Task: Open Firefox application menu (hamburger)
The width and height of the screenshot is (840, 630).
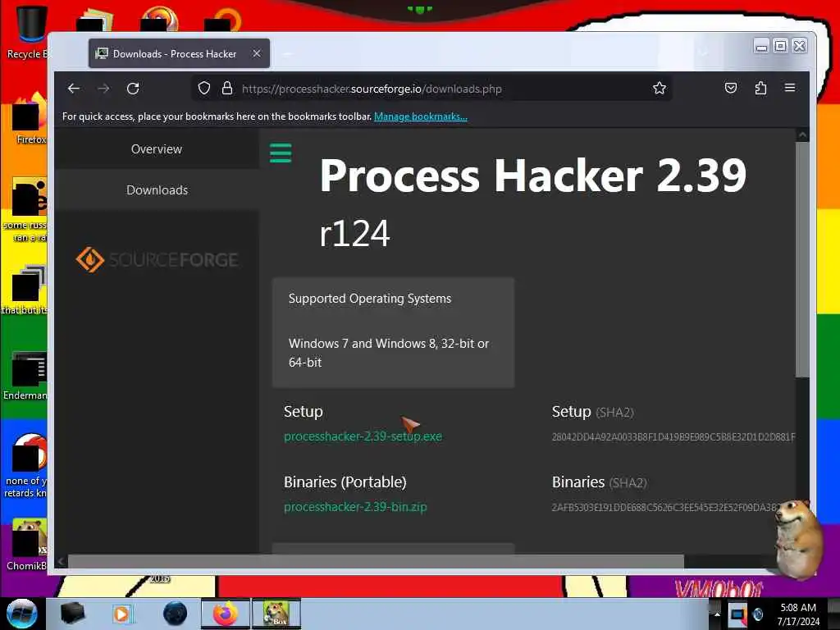Action: click(790, 88)
